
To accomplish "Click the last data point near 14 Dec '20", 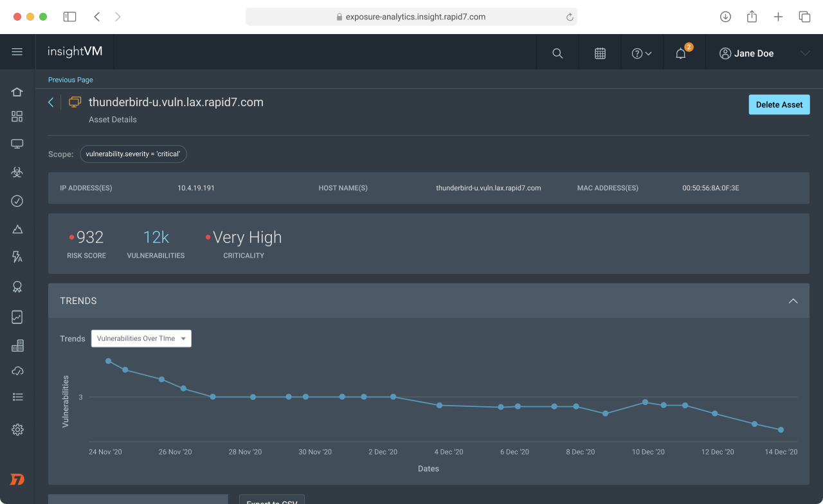I will click(781, 429).
